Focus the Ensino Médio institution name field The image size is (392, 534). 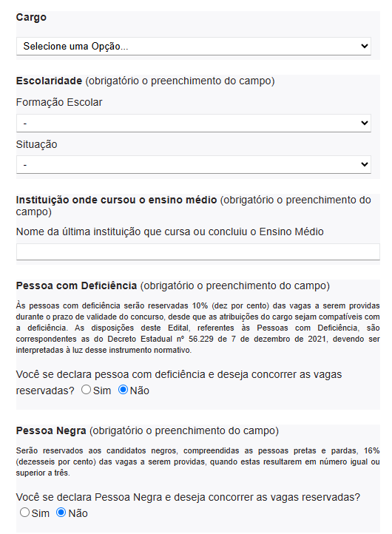pos(198,251)
